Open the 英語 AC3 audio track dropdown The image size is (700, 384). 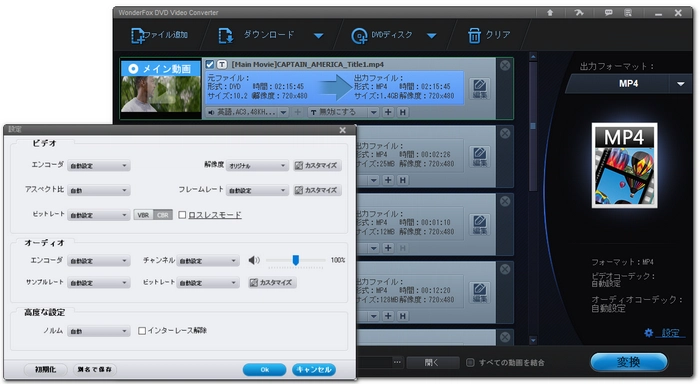coord(283,113)
